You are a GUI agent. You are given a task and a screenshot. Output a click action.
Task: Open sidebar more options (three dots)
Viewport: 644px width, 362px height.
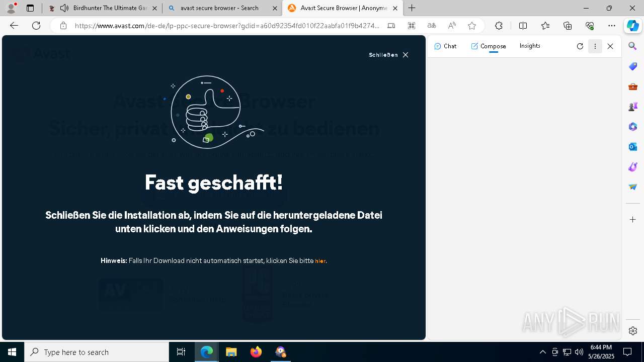coord(595,46)
